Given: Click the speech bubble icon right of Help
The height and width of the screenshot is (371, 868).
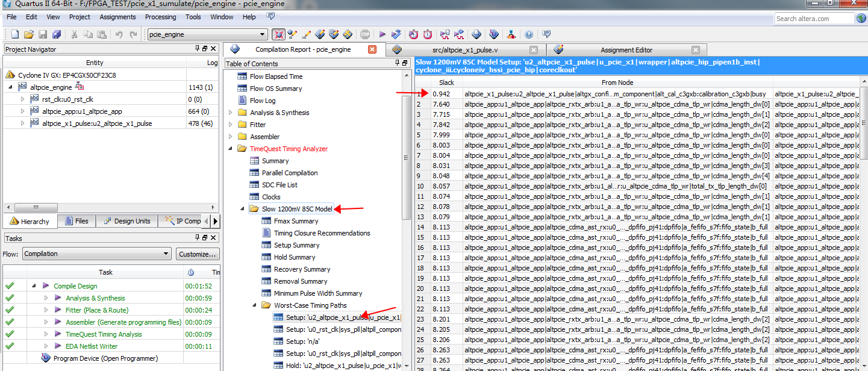Looking at the screenshot, I should (x=546, y=34).
